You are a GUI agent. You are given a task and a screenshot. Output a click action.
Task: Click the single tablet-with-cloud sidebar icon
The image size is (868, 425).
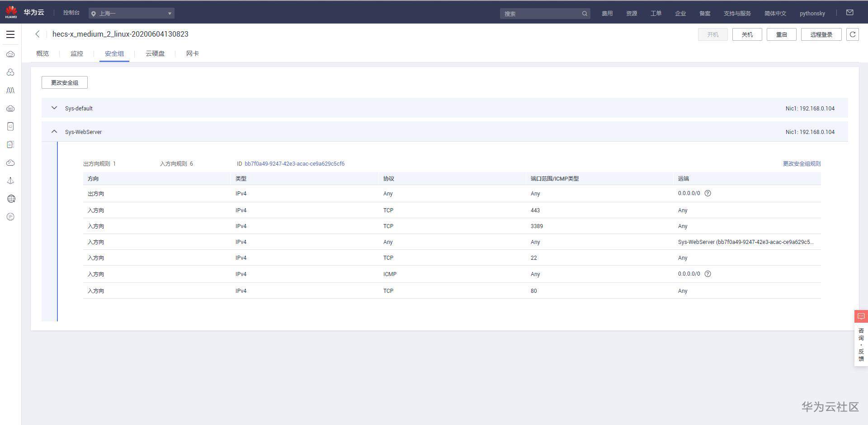[x=10, y=127]
